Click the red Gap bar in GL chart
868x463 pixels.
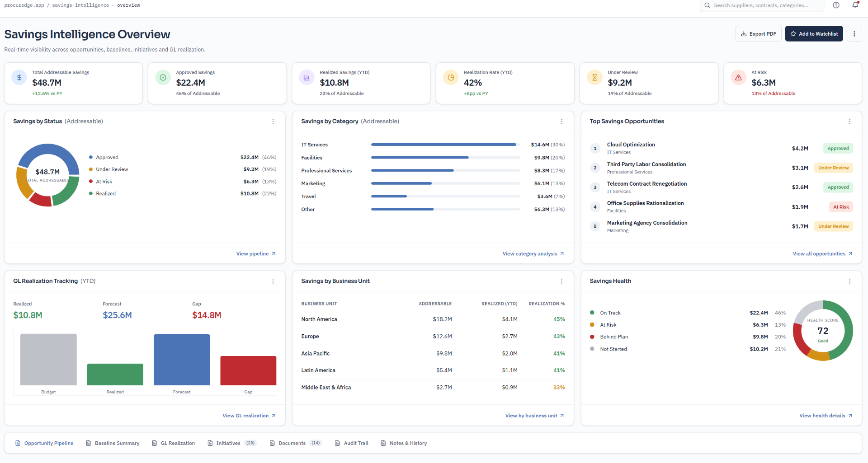point(248,370)
